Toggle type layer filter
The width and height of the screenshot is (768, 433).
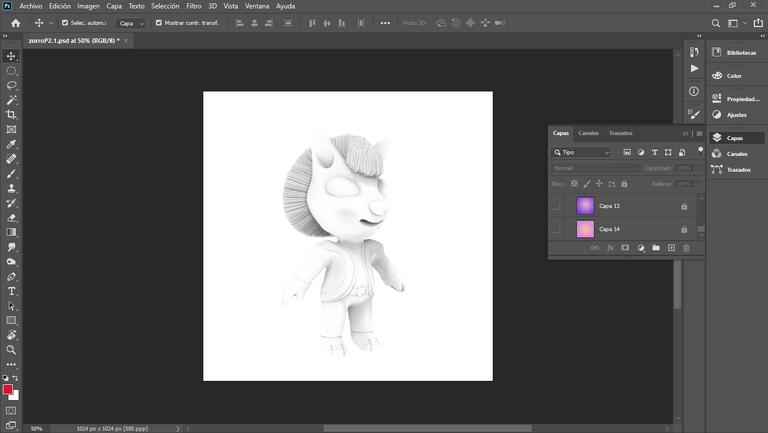coord(654,152)
